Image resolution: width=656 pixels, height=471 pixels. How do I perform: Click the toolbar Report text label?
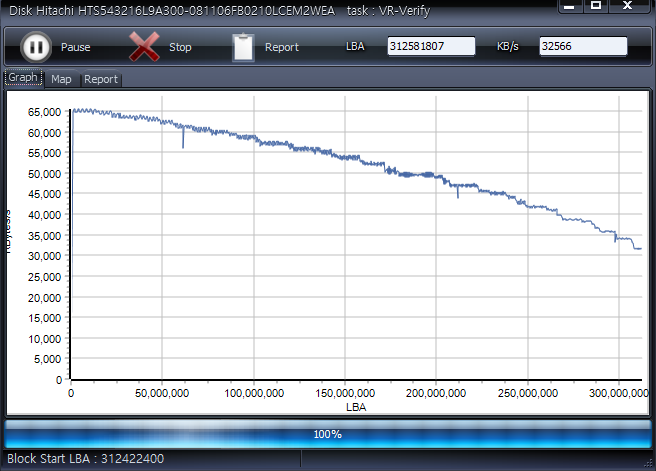coord(282,47)
